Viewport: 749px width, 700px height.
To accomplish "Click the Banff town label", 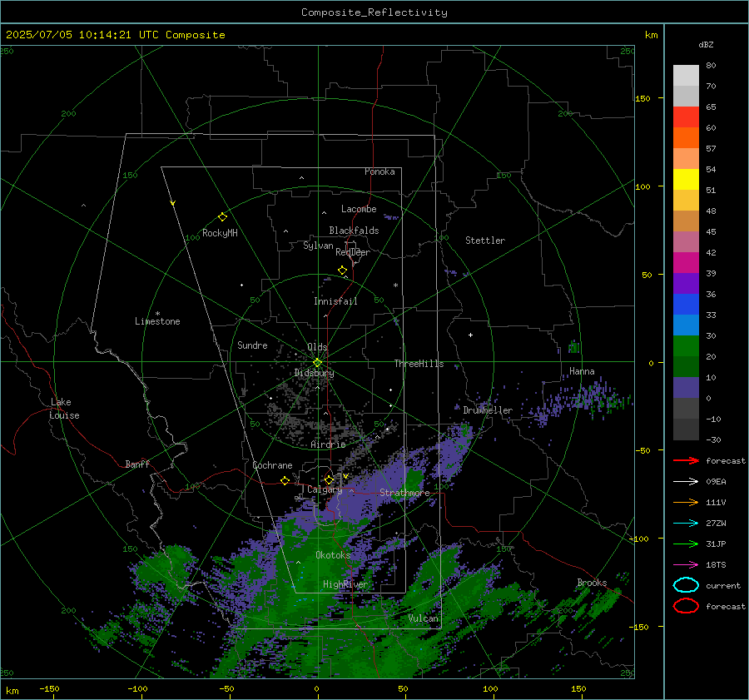I will (137, 464).
